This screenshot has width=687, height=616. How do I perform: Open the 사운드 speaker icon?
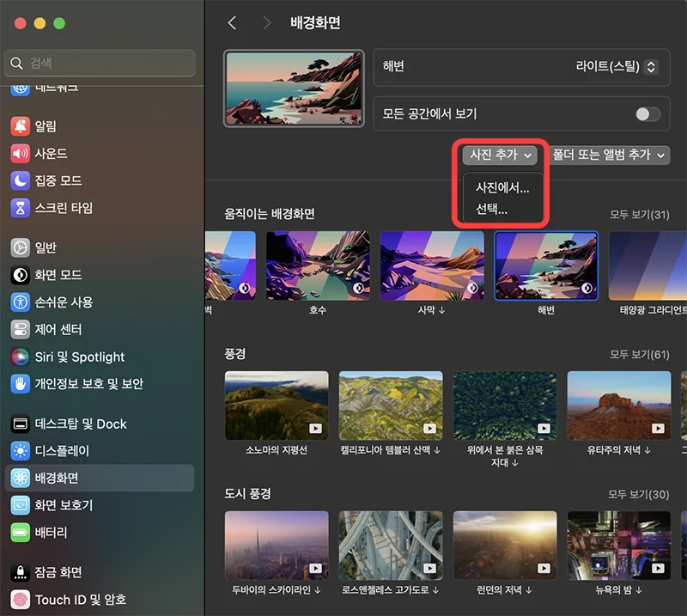click(x=20, y=154)
